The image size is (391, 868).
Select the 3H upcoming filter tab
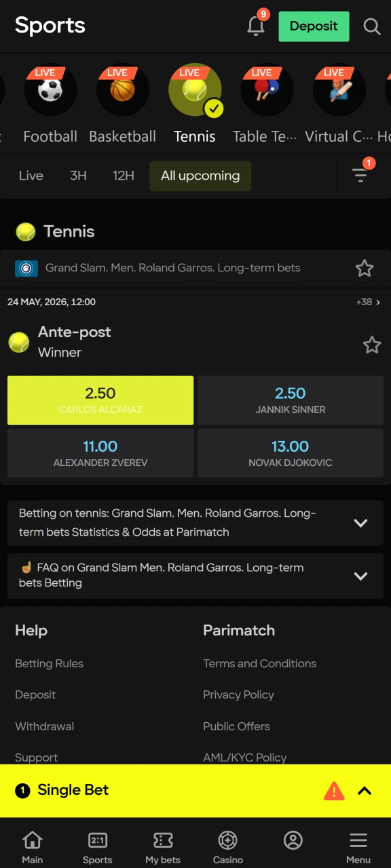[78, 176]
